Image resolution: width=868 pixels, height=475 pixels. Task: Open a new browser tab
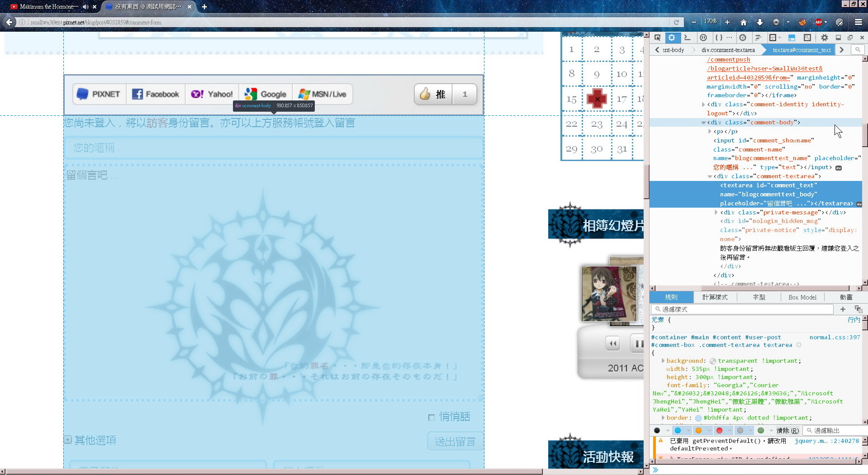(x=204, y=7)
